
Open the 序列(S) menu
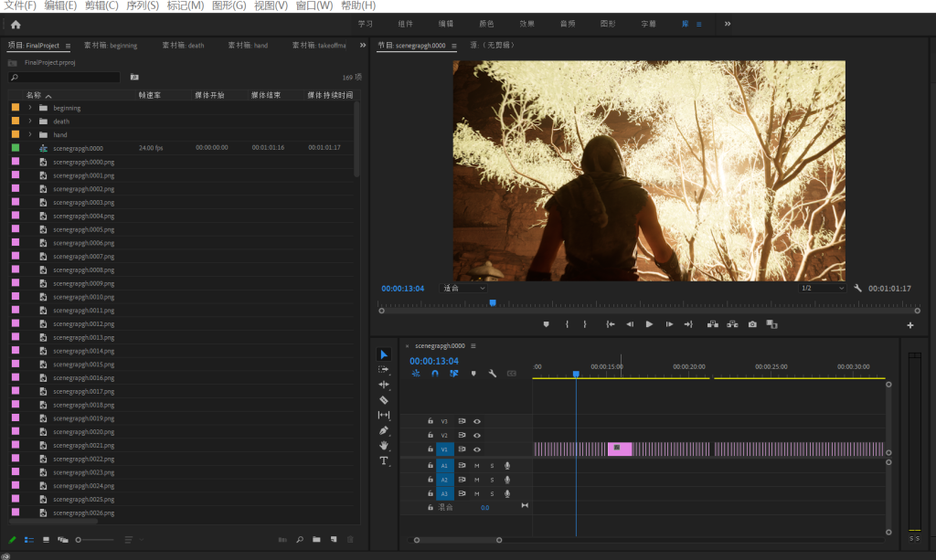143,5
